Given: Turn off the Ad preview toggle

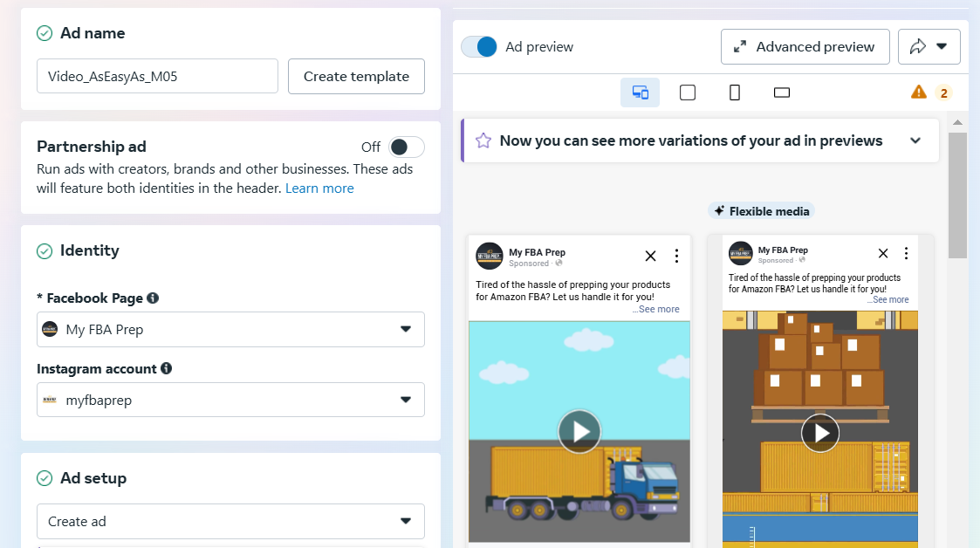Looking at the screenshot, I should (x=479, y=47).
